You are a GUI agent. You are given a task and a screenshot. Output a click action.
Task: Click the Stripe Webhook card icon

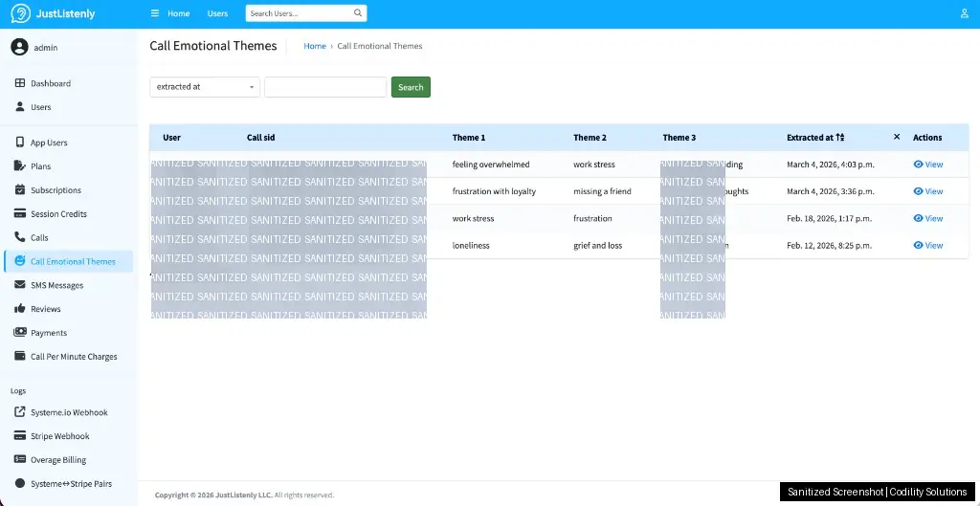pos(20,436)
